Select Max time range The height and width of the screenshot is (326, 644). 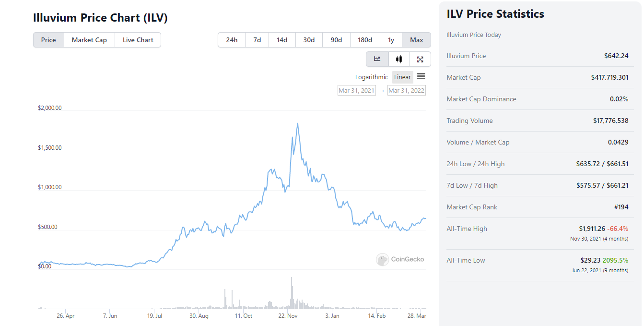pos(417,40)
